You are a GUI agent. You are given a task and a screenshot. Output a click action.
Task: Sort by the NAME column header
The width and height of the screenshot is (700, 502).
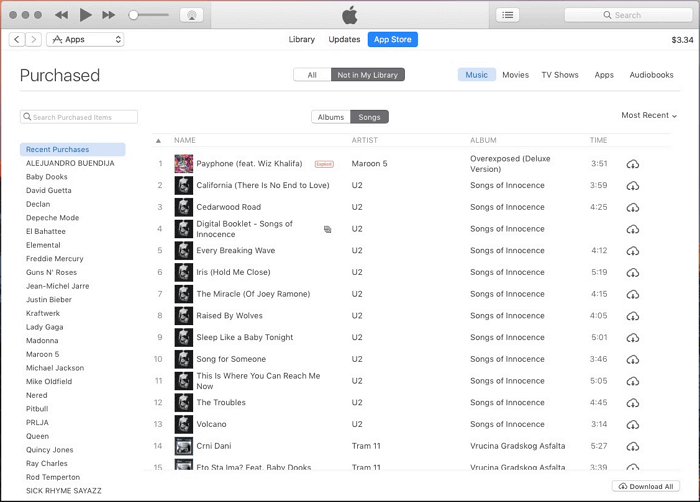tap(184, 140)
